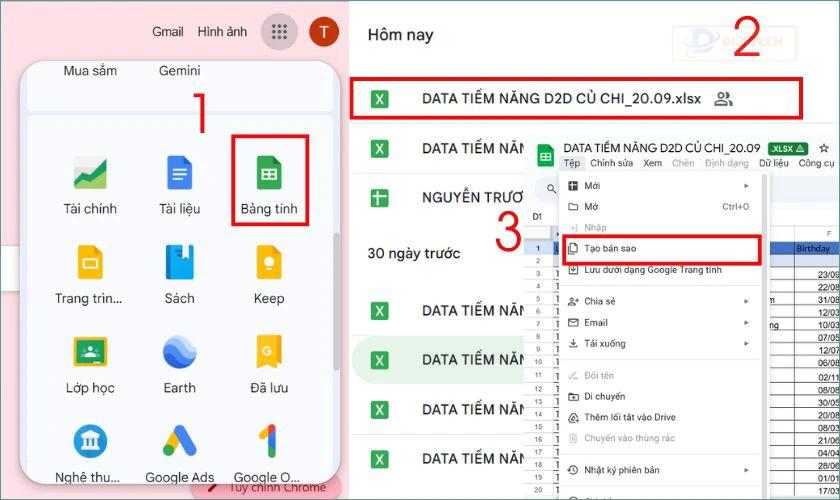Open Đã lưu app
This screenshot has width=840, height=500.
[x=269, y=364]
